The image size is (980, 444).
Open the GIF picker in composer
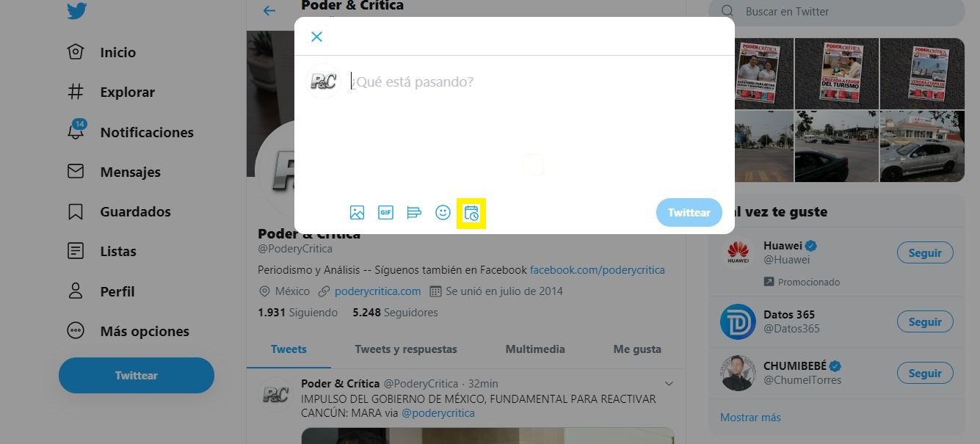click(x=385, y=213)
